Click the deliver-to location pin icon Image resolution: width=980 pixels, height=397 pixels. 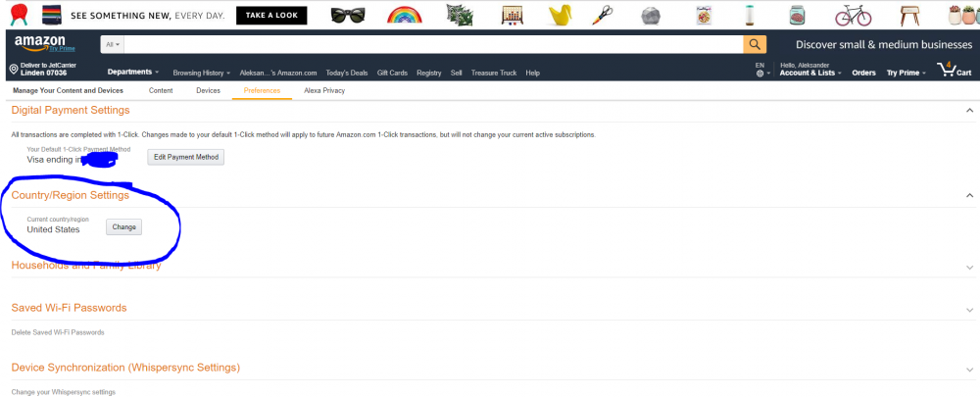click(14, 70)
